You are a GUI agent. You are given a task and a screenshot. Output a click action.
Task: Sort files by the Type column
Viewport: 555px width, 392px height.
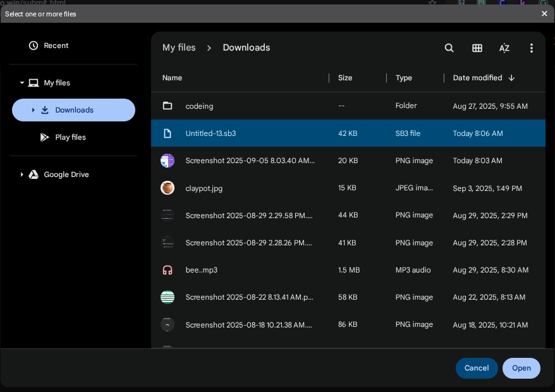click(x=404, y=78)
